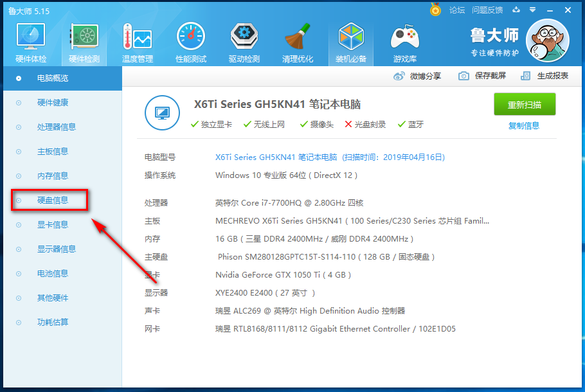
Task: Open the title bar dropdown menu arrow
Action: click(532, 10)
